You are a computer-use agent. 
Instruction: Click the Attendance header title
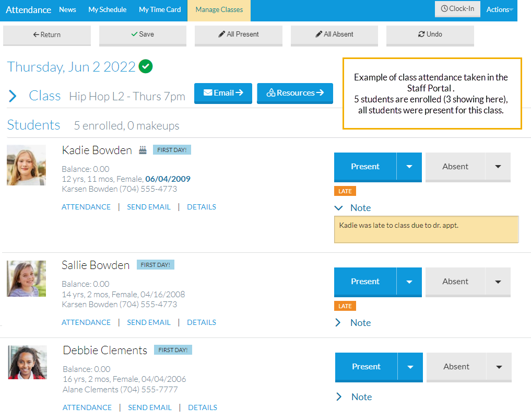click(28, 10)
